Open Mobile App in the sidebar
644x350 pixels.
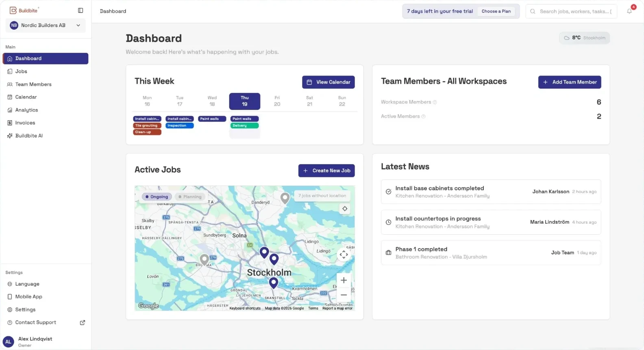click(x=46, y=297)
